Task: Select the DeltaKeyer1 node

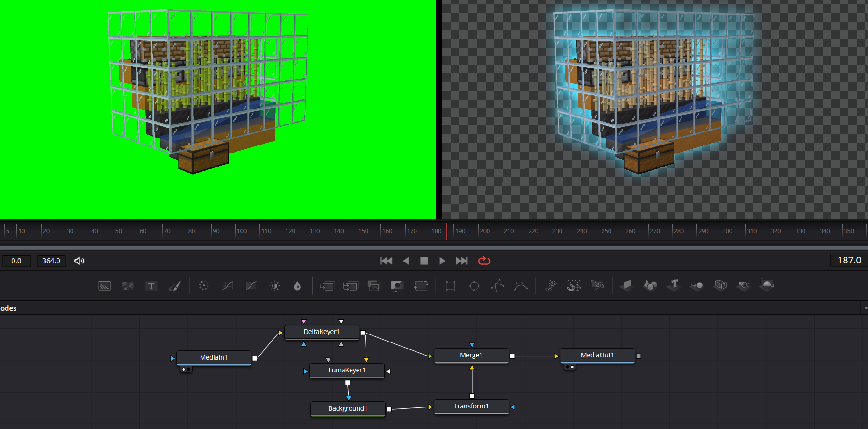Action: pyautogui.click(x=322, y=332)
